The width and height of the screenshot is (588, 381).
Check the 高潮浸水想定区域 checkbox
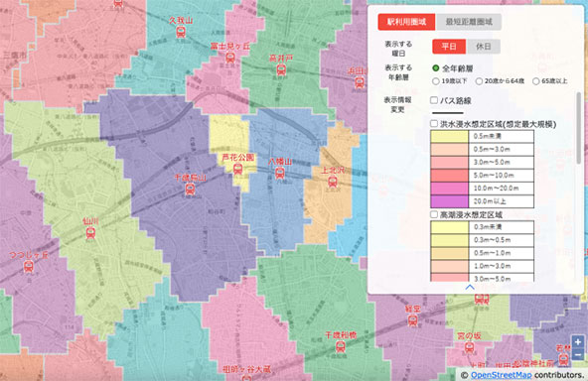coord(434,214)
